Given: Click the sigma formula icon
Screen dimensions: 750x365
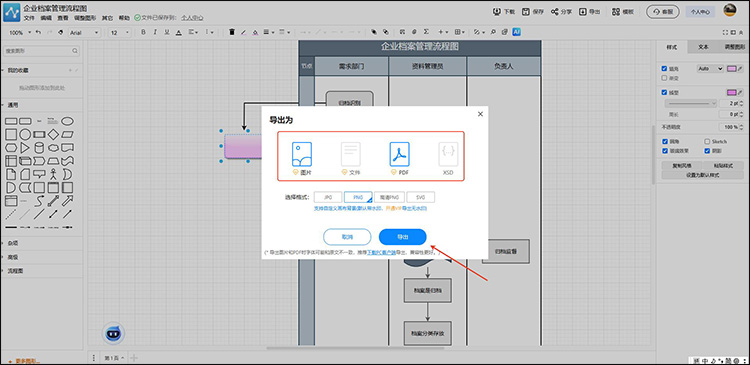Looking at the screenshot, I should pyautogui.click(x=426, y=32).
